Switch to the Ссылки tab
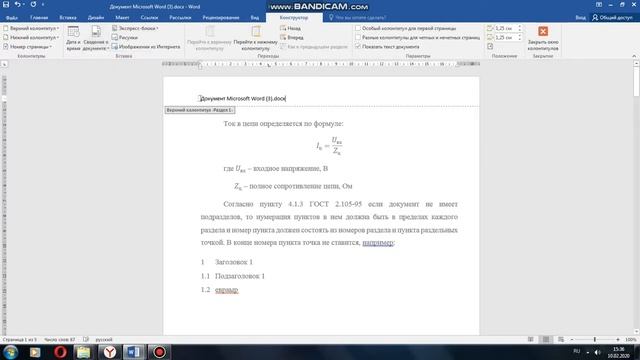Viewport: 640px width, 360px height. 149,18
